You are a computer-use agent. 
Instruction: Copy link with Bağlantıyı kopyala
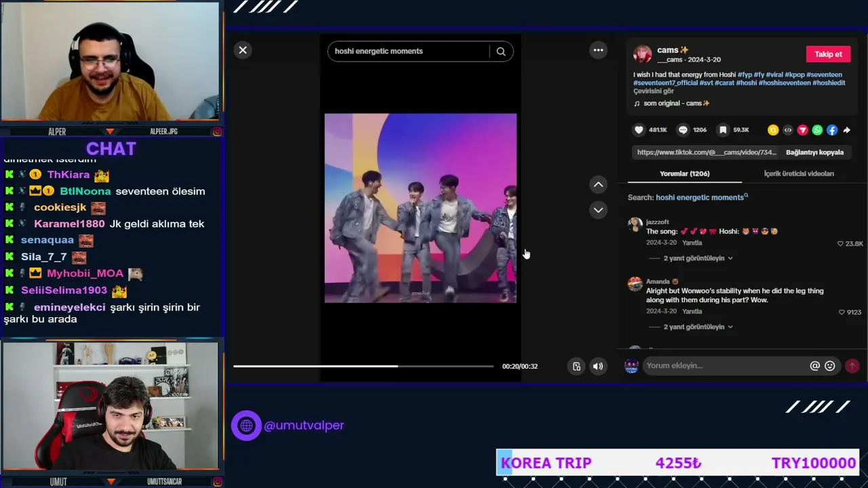tap(814, 152)
